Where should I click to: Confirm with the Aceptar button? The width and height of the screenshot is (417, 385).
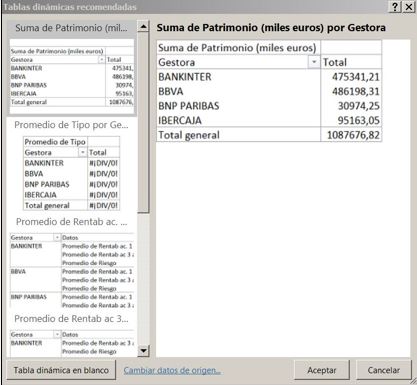click(322, 370)
